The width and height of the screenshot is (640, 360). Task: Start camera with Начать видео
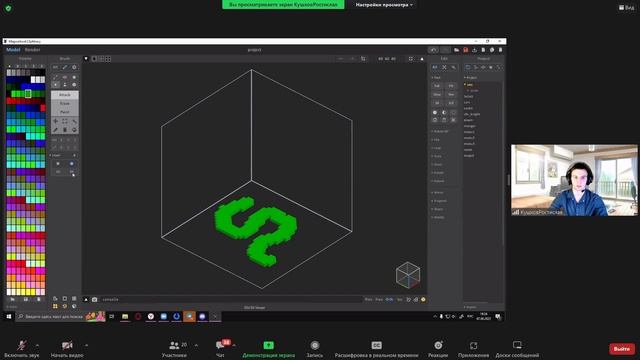(67, 349)
